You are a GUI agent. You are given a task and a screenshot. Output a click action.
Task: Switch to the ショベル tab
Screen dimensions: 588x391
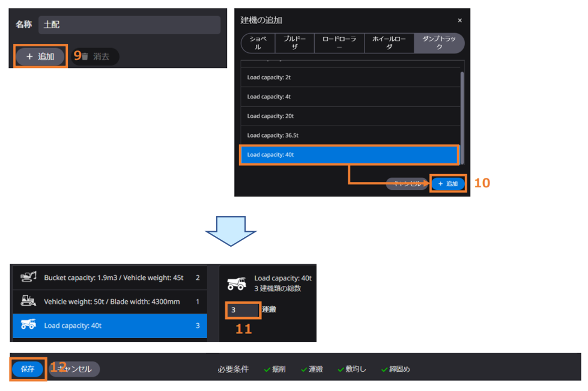tap(258, 43)
